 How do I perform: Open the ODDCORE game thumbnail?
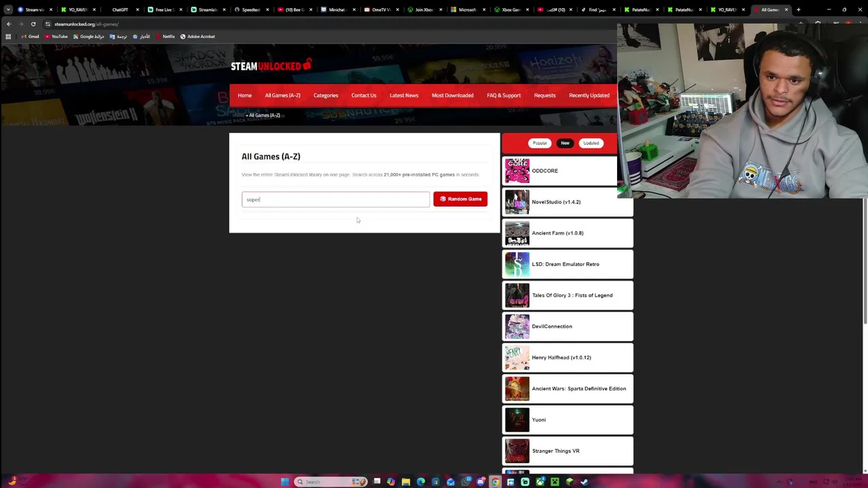click(x=517, y=171)
